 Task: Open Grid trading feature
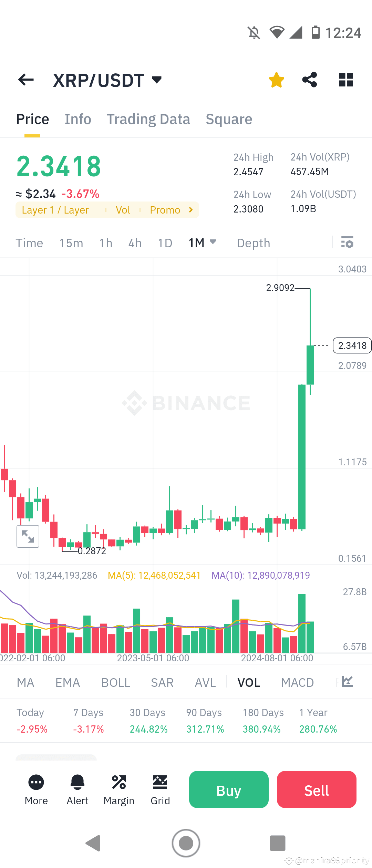click(160, 789)
